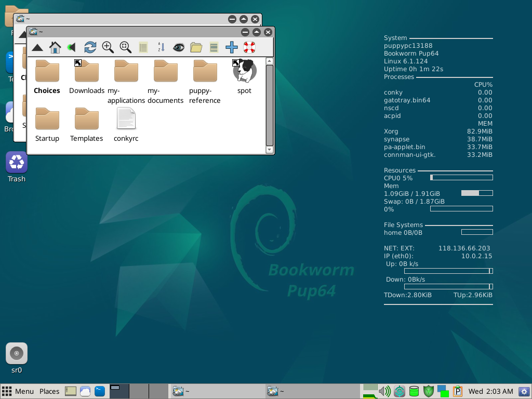Click the A-Z sort icon
The width and height of the screenshot is (532, 399).
pos(161,47)
